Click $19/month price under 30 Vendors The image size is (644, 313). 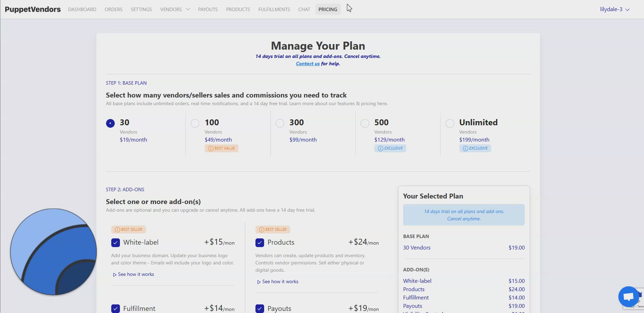(133, 139)
